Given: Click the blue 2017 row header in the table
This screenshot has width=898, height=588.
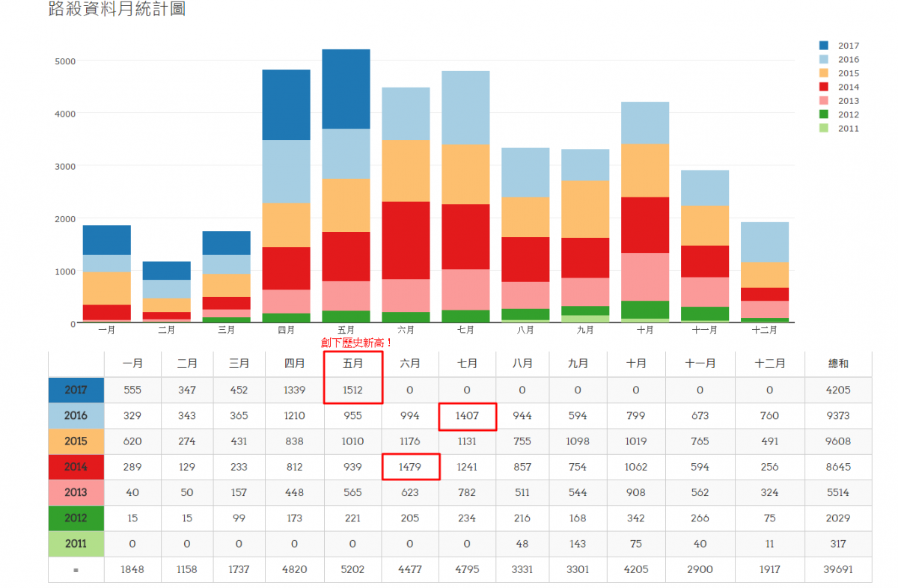Looking at the screenshot, I should [x=76, y=390].
